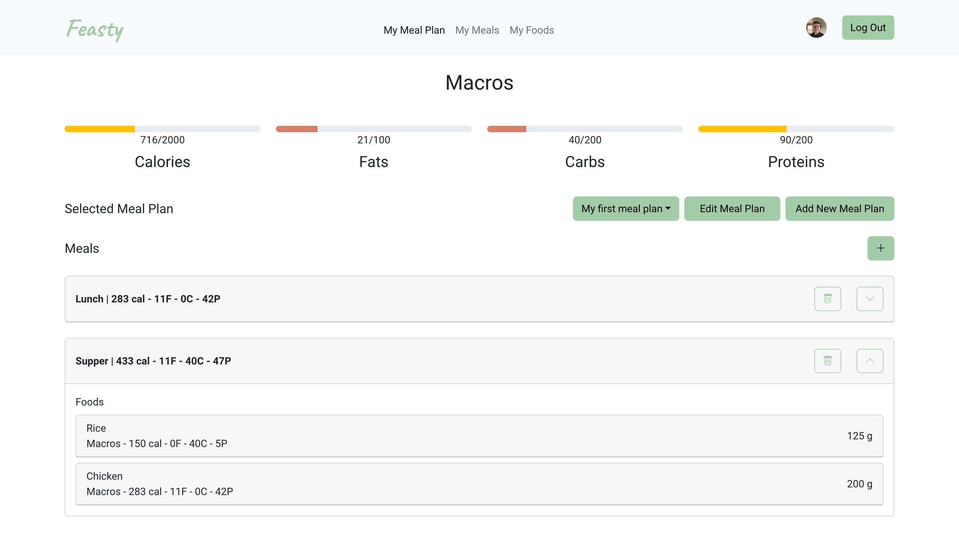The image size is (959, 560).
Task: Click the add new meal plus icon
Action: (880, 248)
